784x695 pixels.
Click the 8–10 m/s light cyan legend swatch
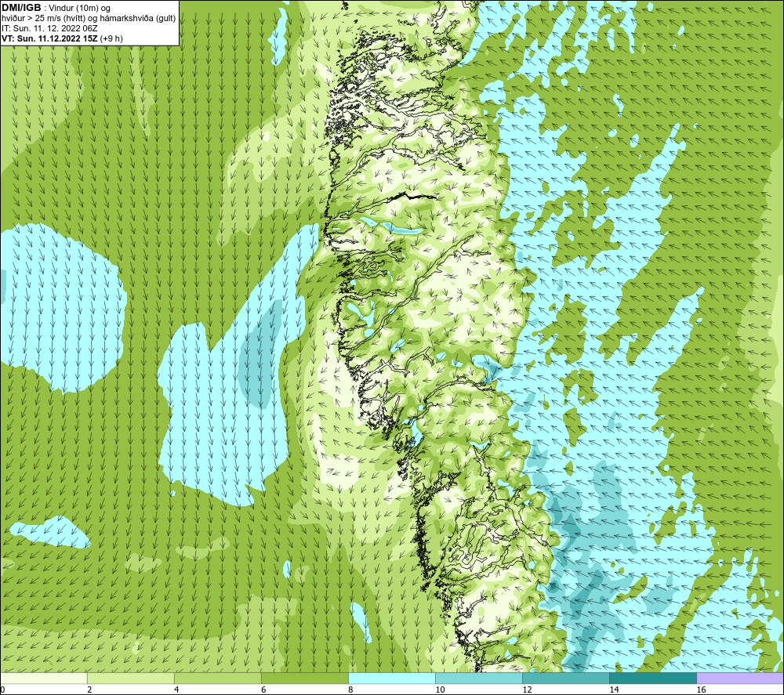[x=391, y=678]
